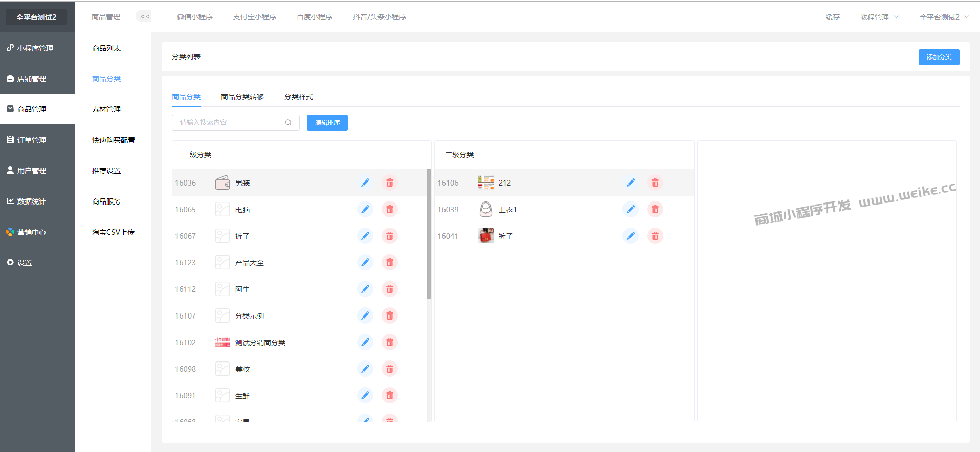Open 商品列表 in the submenu
The height and width of the screenshot is (452, 980).
tap(106, 48)
